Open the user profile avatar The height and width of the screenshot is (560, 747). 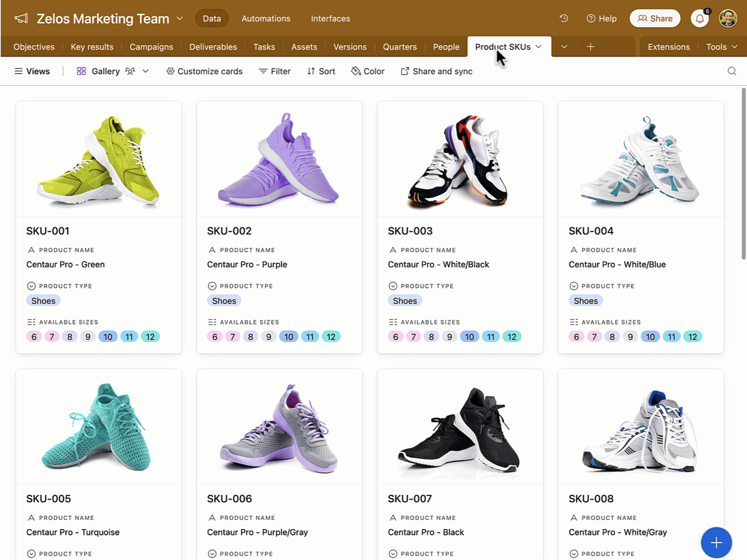pyautogui.click(x=728, y=18)
